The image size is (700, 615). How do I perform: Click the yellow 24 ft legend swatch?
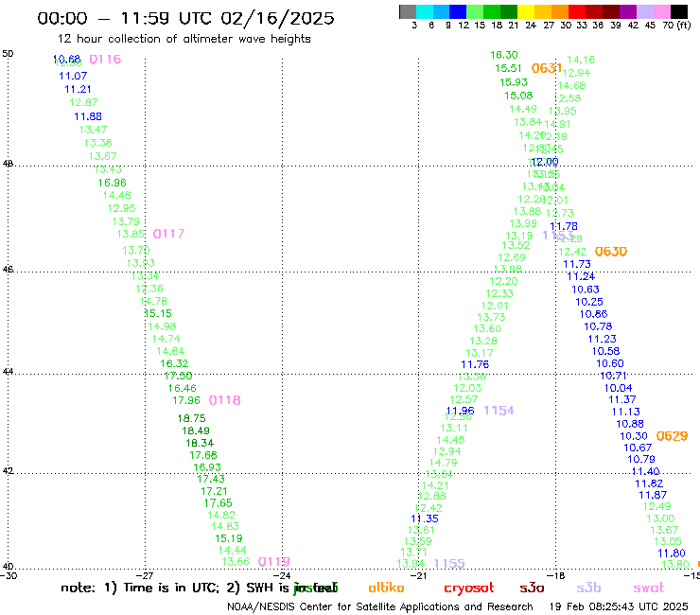(x=526, y=11)
